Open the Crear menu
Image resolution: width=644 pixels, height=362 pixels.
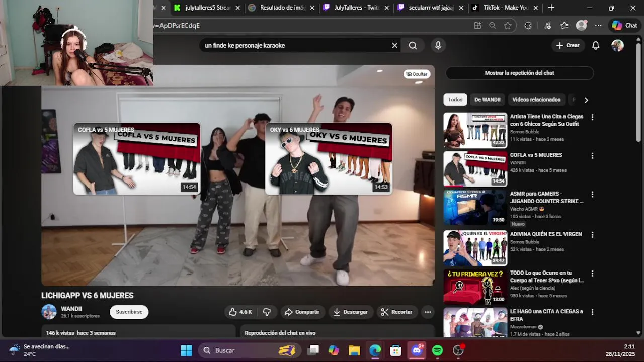pyautogui.click(x=568, y=45)
